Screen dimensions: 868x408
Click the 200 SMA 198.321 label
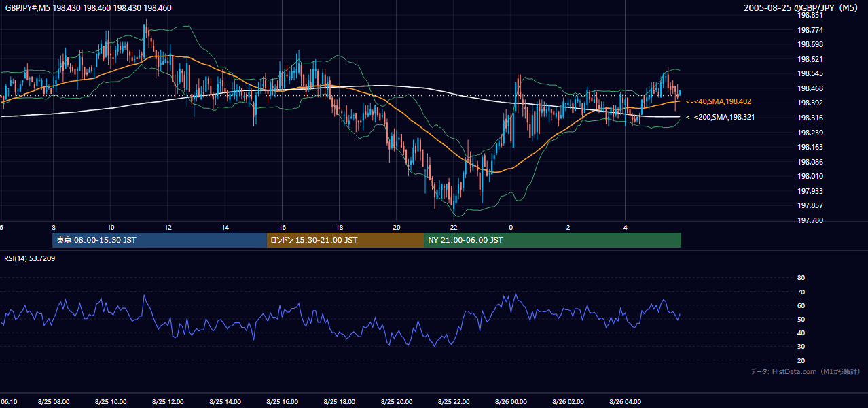(720, 117)
